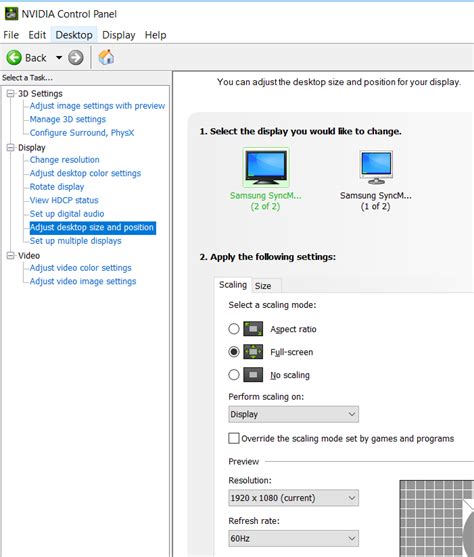Open the Resolution dropdown

(293, 498)
